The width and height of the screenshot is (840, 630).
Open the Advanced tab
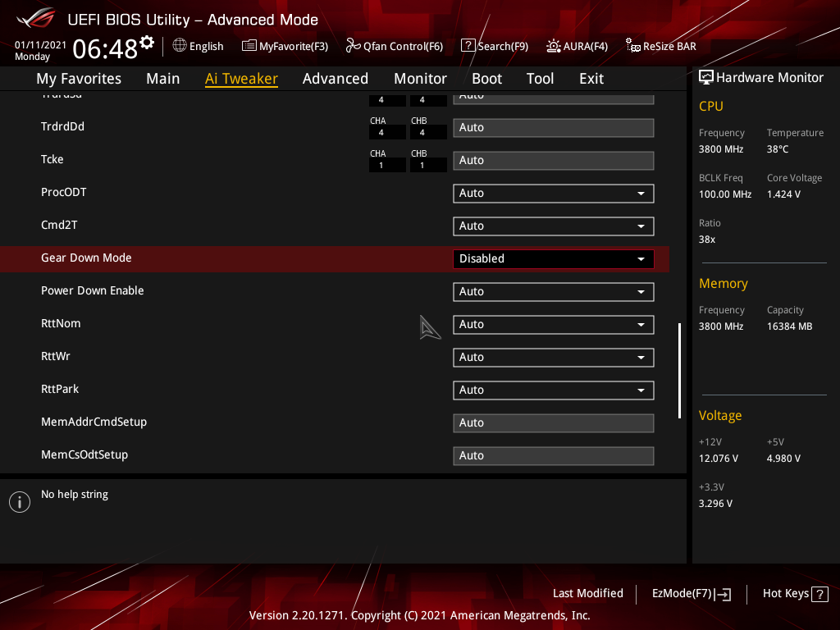coord(336,79)
